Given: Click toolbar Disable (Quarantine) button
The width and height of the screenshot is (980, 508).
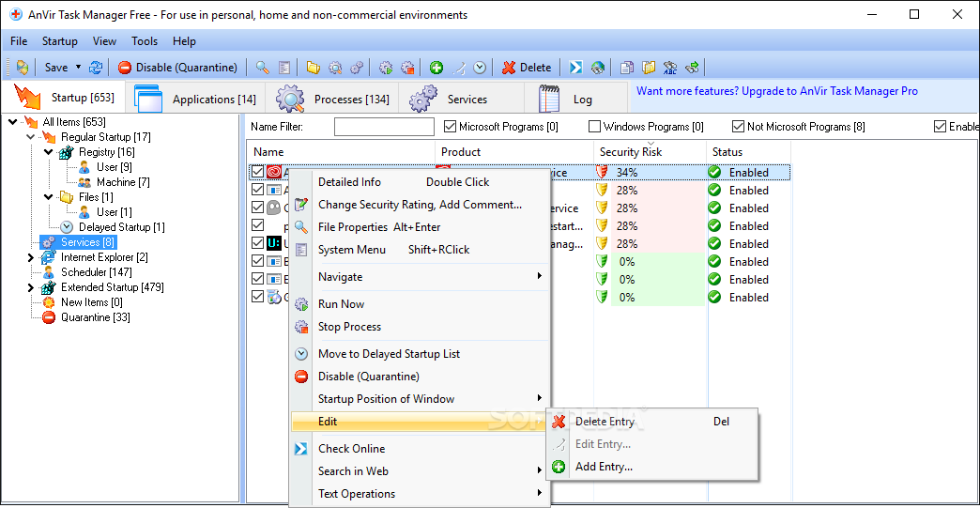Looking at the screenshot, I should [178, 68].
